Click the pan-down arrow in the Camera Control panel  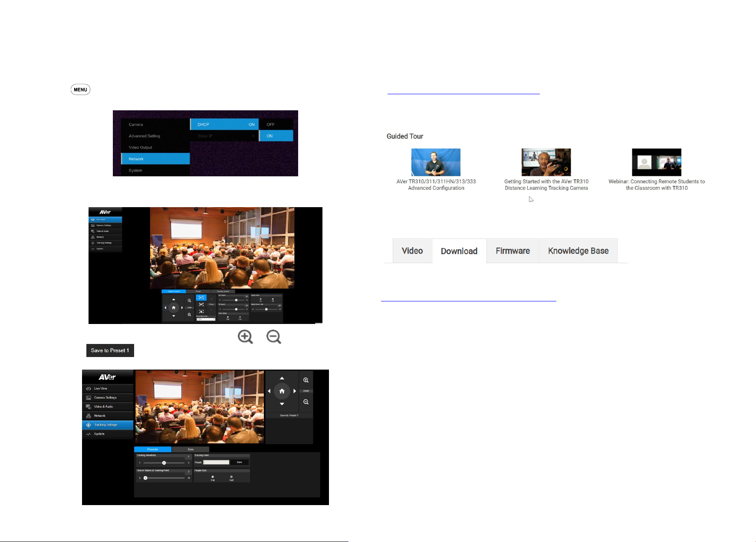pos(174,316)
